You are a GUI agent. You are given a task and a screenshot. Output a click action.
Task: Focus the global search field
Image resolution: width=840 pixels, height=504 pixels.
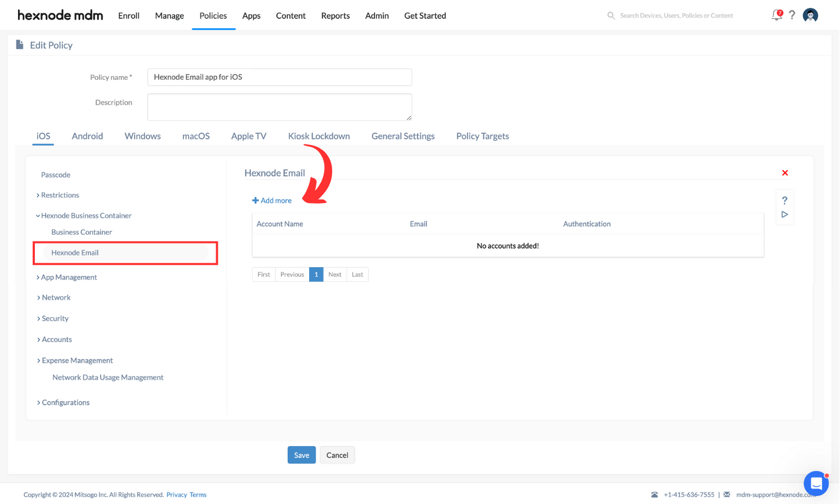[677, 16]
